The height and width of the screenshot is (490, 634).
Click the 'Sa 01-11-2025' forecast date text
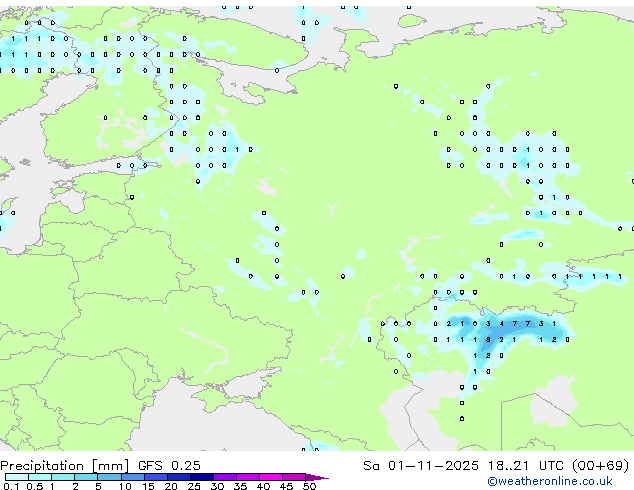421,466
